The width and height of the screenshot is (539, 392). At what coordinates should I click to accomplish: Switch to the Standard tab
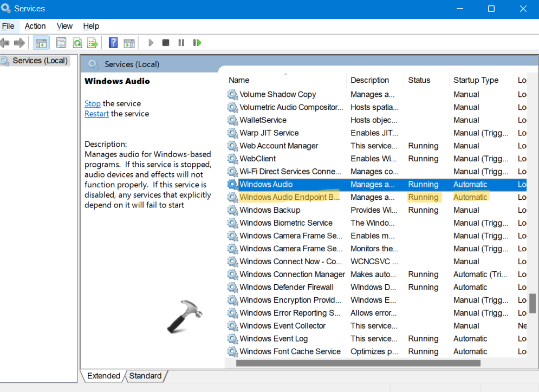coord(145,376)
